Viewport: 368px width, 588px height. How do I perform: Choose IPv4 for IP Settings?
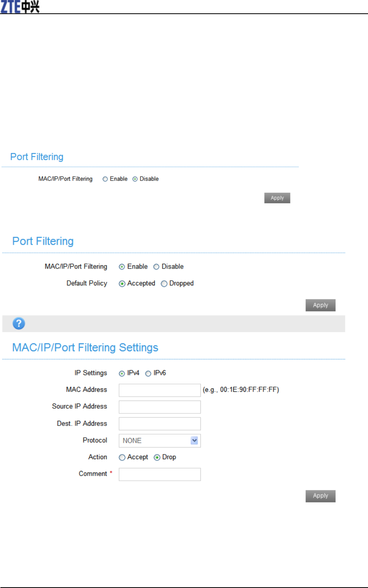[x=122, y=373]
